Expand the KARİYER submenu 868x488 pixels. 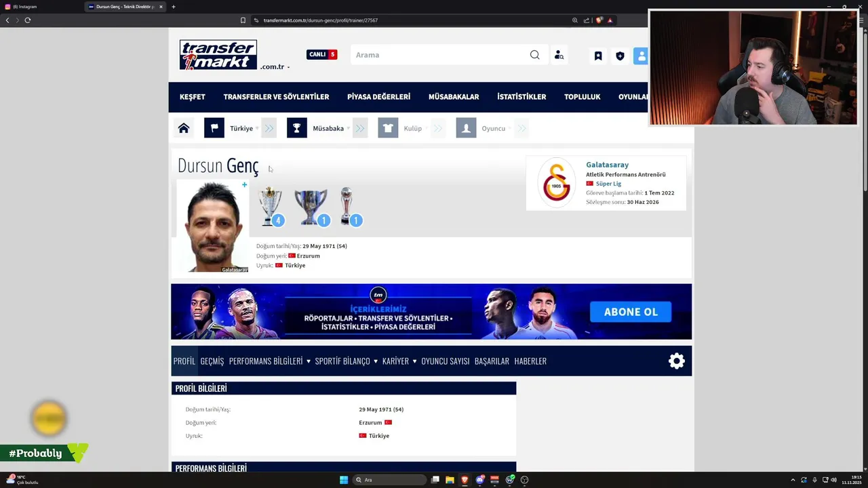click(x=399, y=361)
